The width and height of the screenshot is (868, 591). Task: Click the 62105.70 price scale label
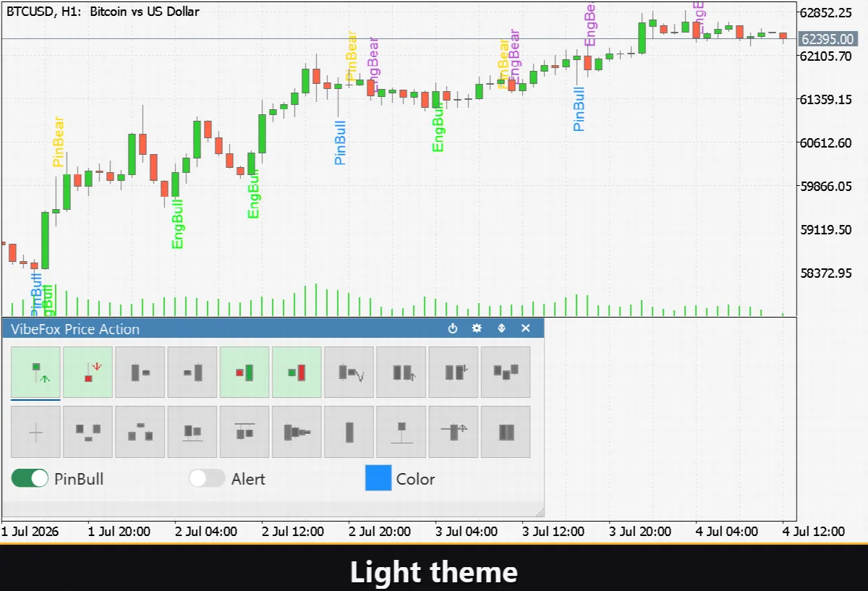pyautogui.click(x=826, y=56)
